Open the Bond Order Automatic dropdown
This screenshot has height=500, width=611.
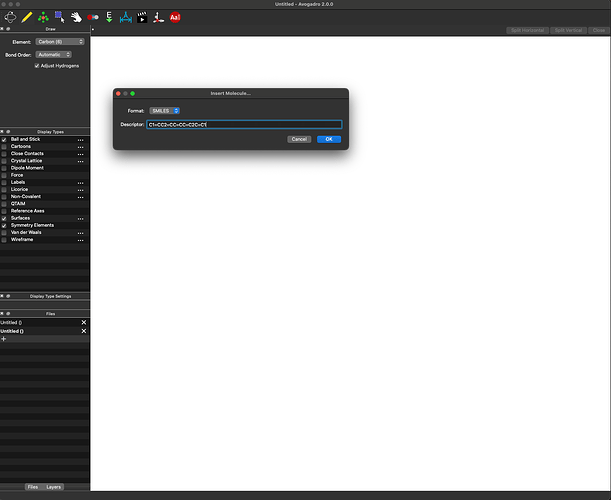(x=53, y=55)
